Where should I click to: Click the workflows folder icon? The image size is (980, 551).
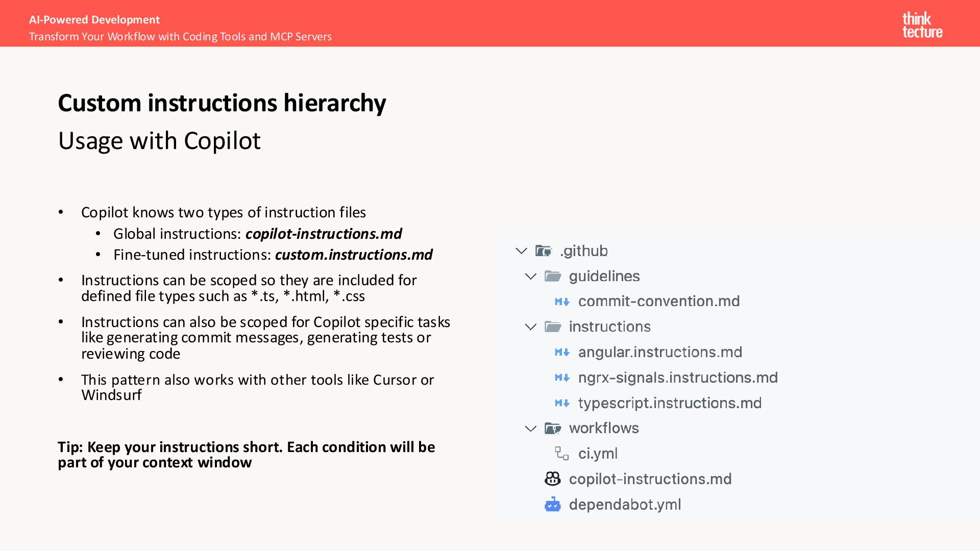click(x=553, y=429)
